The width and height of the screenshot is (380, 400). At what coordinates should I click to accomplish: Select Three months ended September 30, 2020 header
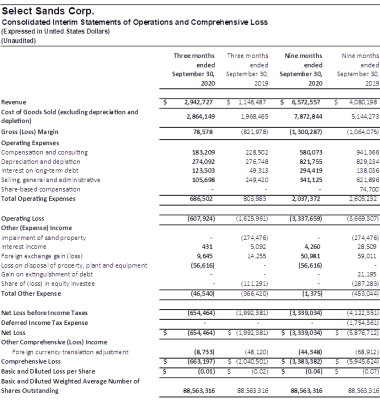tap(193, 69)
